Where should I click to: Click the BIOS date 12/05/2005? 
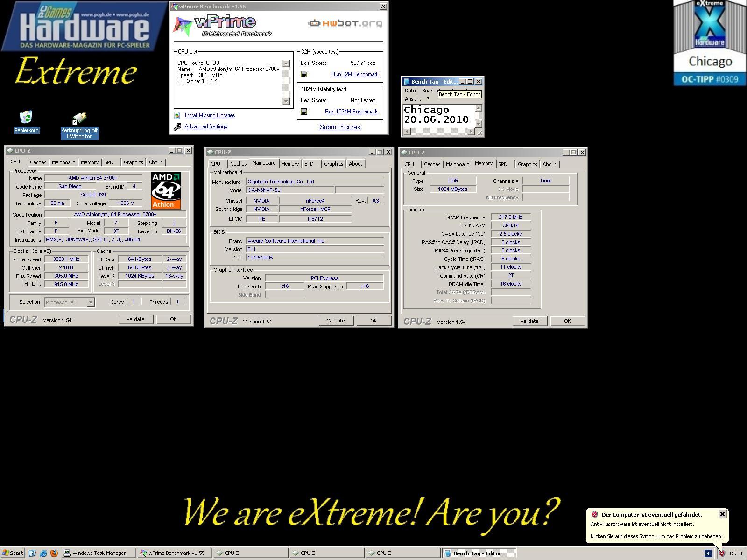pos(315,258)
